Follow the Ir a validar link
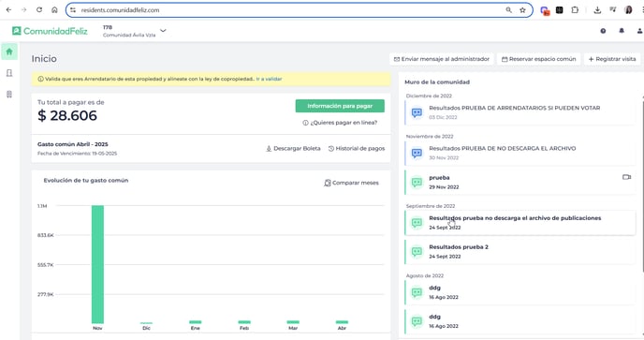The image size is (644, 340). 269,79
